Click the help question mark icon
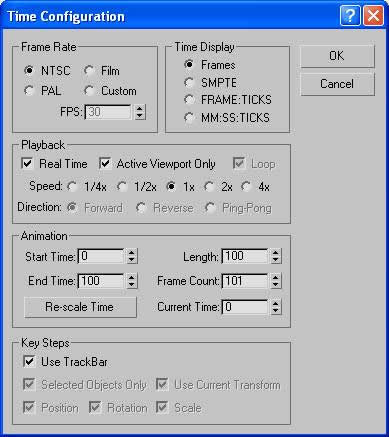The image size is (389, 437). click(350, 15)
